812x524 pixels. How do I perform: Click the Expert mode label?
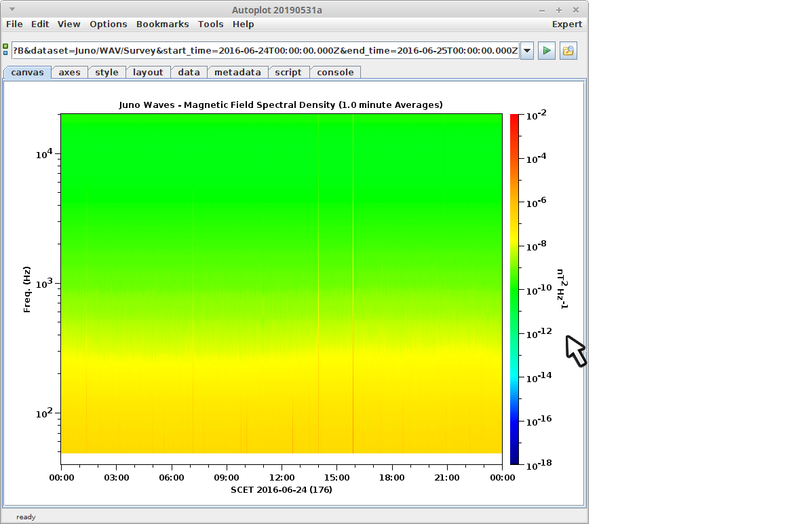pos(566,24)
